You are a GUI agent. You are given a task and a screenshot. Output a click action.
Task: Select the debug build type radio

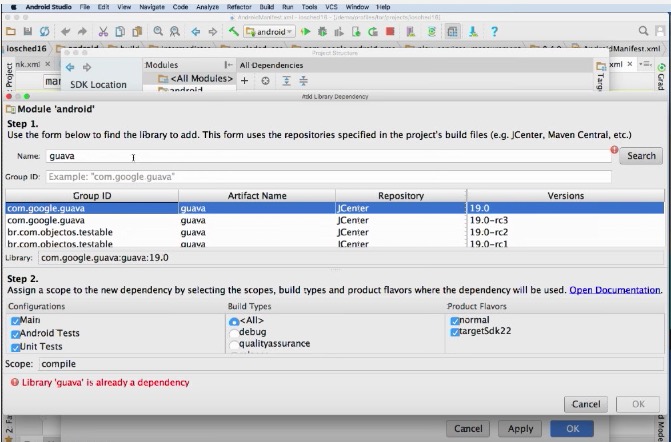click(x=234, y=333)
